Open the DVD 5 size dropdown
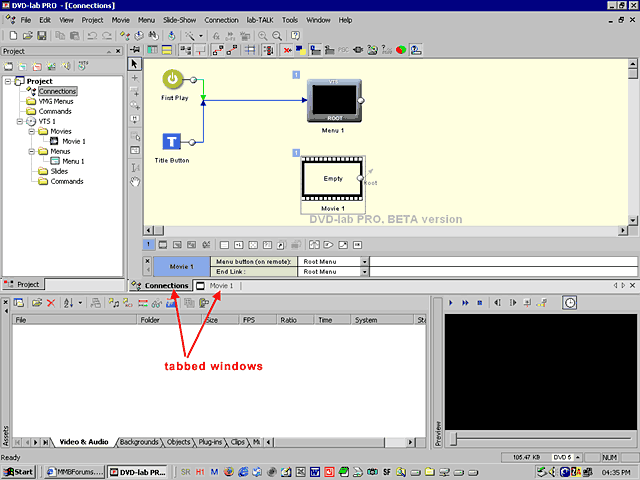Viewport: 640px width, 480px height. coord(578,458)
